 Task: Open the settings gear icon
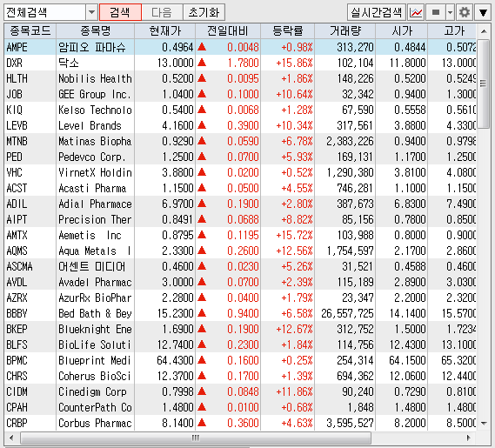coord(465,13)
